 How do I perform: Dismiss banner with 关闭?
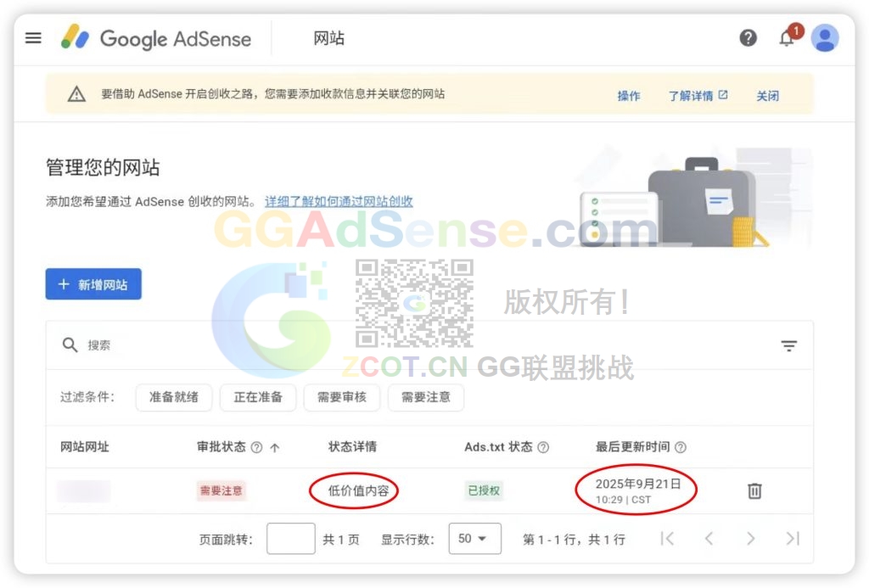[767, 96]
